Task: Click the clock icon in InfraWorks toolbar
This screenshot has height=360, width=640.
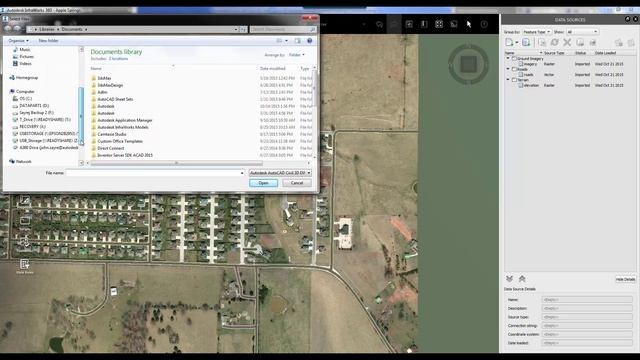Action: pos(484,24)
